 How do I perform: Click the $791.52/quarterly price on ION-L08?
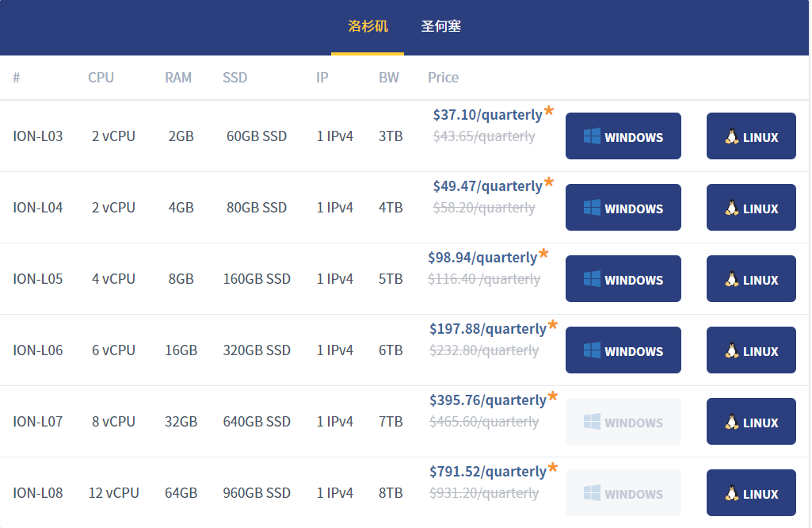click(487, 471)
